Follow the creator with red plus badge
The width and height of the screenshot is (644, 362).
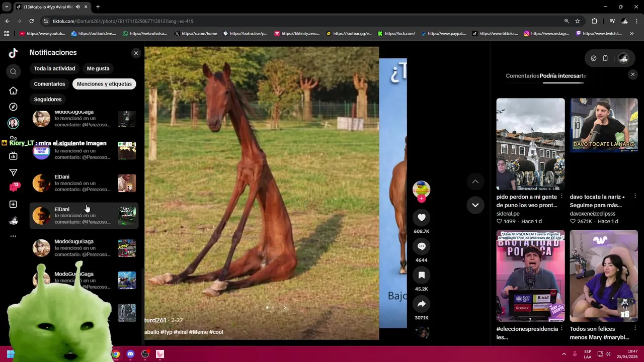click(x=422, y=199)
